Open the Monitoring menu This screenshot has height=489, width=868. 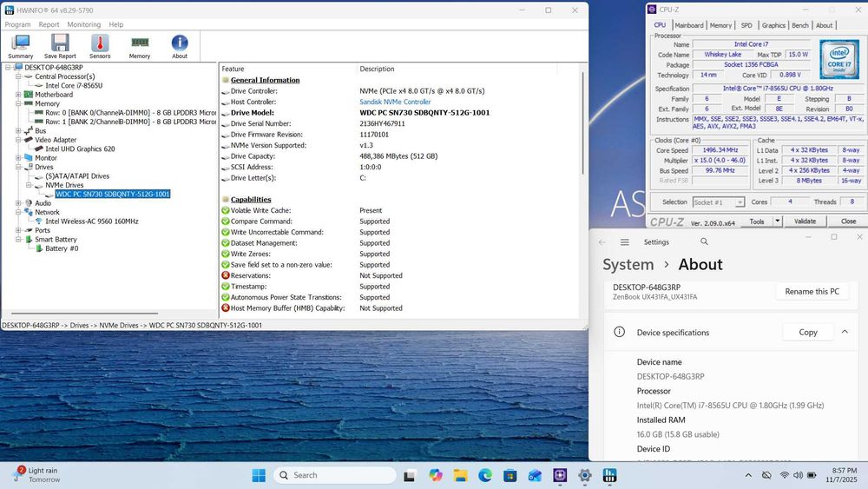tap(84, 24)
